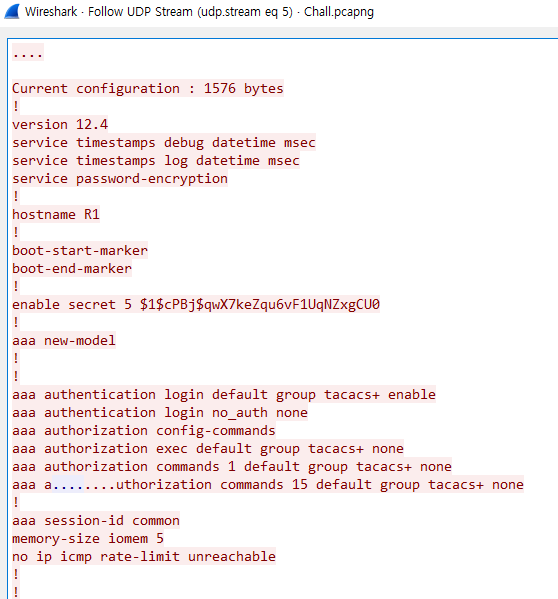The height and width of the screenshot is (599, 558).
Task: Select 'service timestamps debug datetime msec' line
Action: tap(164, 142)
